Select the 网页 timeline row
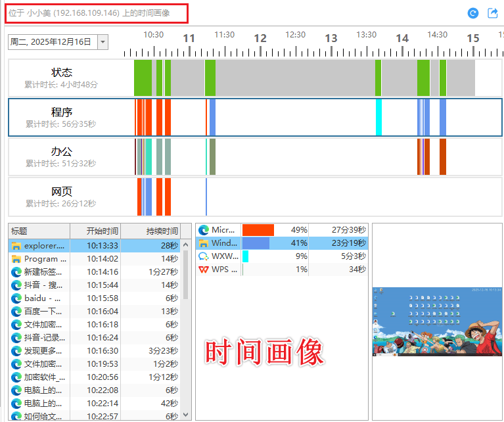 tap(62, 197)
